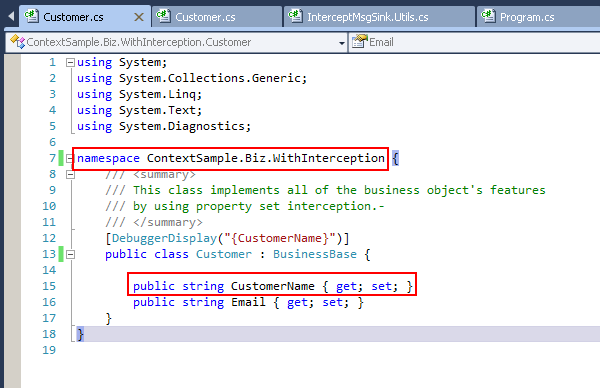Click the CustomerName property identifier

272,286
